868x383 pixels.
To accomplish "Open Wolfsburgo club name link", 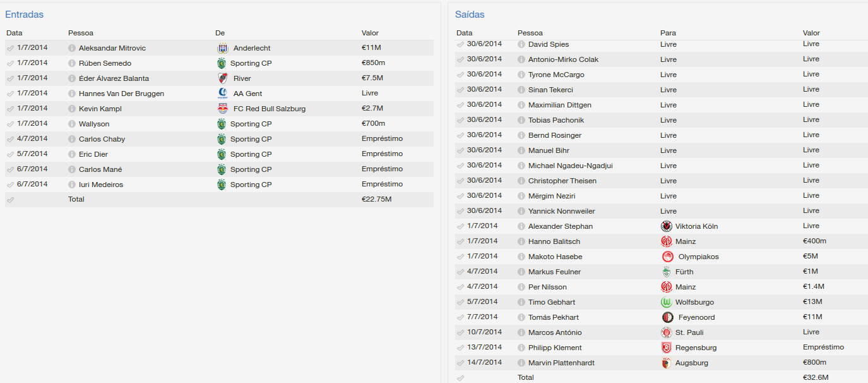I will pos(694,302).
